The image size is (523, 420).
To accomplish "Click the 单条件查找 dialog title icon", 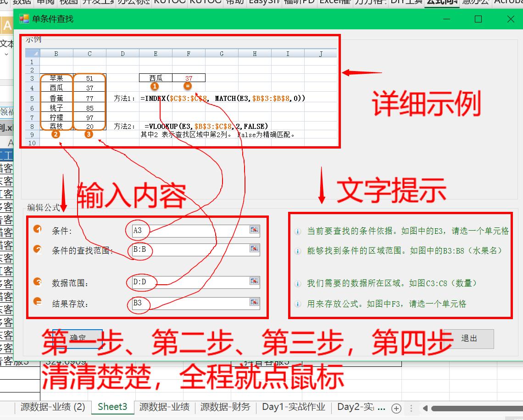I will 24,19.
